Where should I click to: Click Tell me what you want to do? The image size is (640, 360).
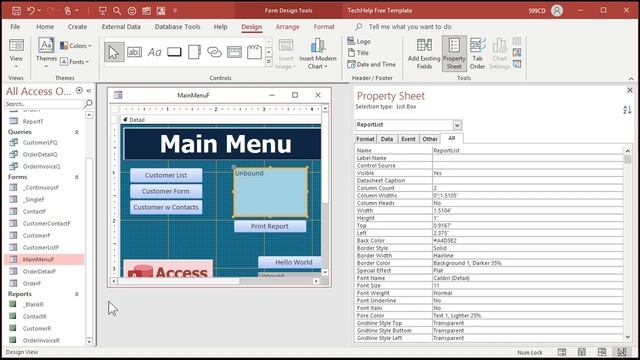coord(409,27)
